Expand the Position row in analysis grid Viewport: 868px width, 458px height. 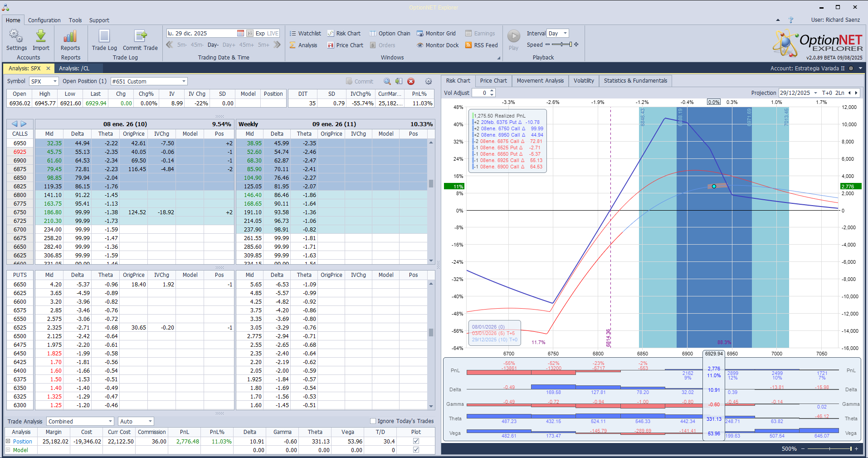[x=8, y=441]
